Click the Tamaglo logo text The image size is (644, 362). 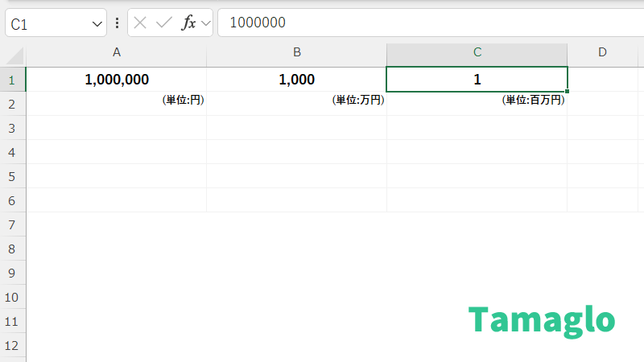tap(542, 319)
